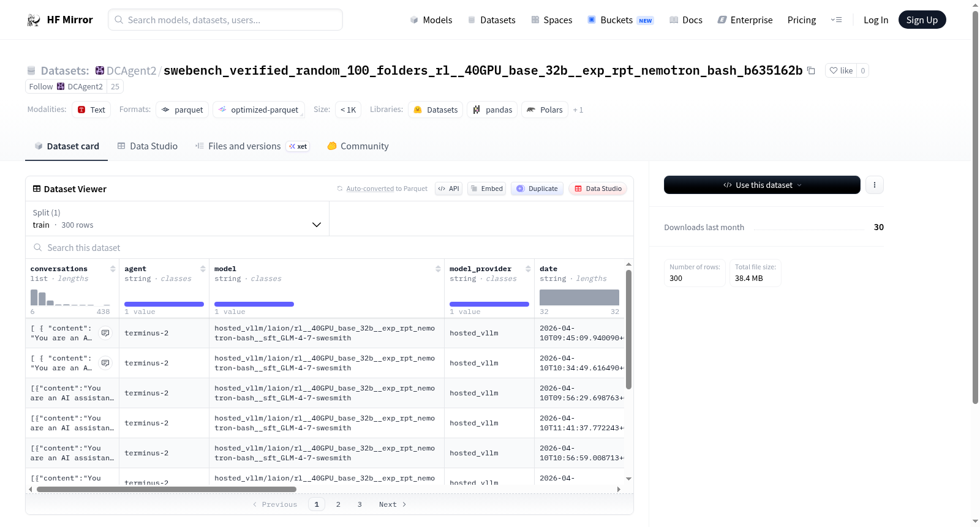Expand the navigation overflow menu icon

pos(836,20)
